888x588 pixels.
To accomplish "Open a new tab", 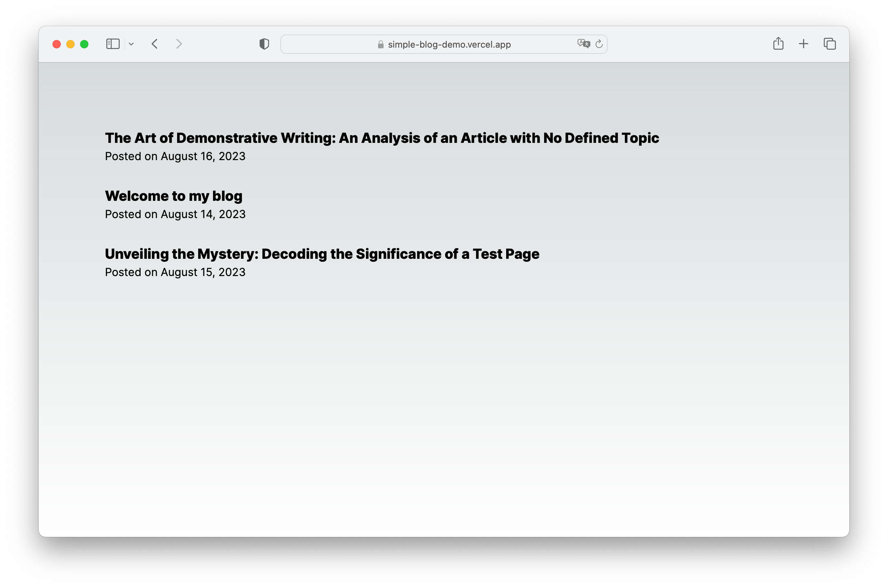I will click(803, 44).
